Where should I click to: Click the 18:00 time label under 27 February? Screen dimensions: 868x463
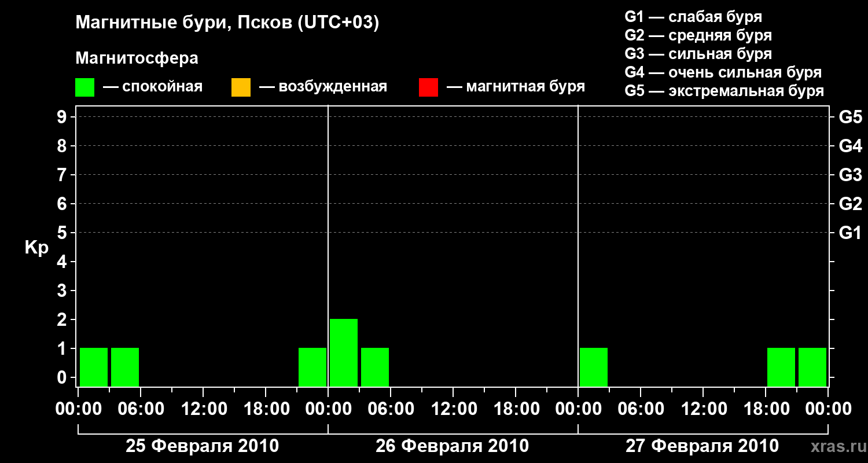[766, 409]
